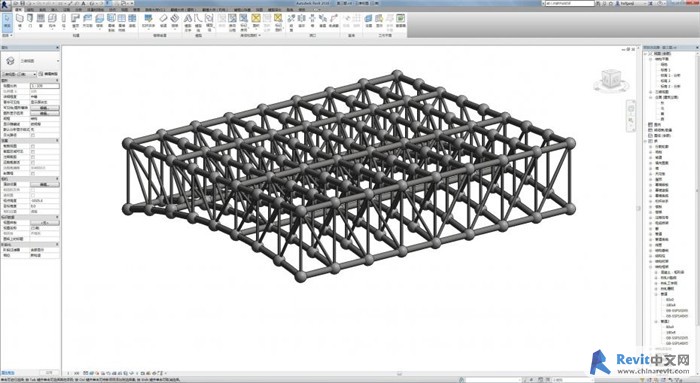Image resolution: width=700 pixels, height=383 pixels.
Task: Click the Visibility/Graphics 编辑 button in Properties
Action: [45, 108]
